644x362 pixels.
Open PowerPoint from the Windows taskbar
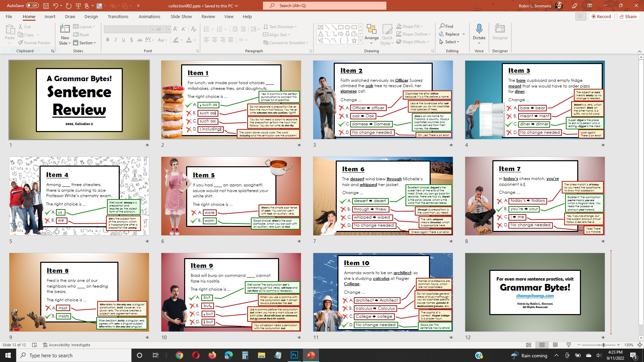pos(310,355)
